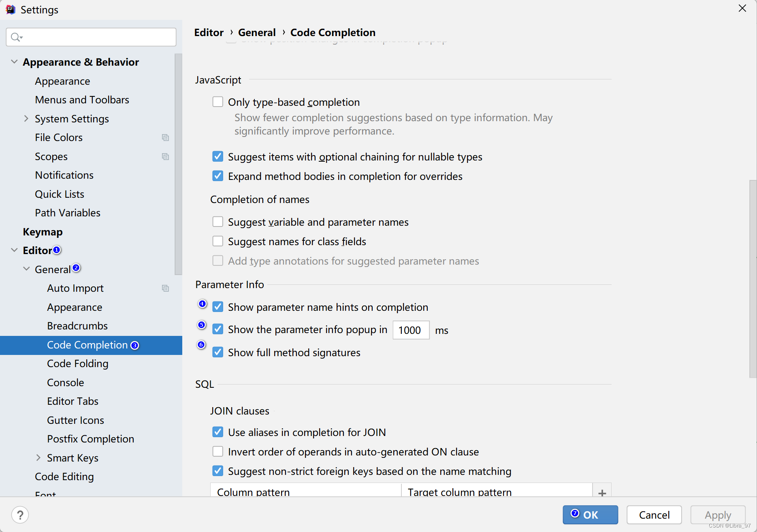The width and height of the screenshot is (757, 532).
Task: Toggle Invert order of operands checkbox
Action: point(218,451)
